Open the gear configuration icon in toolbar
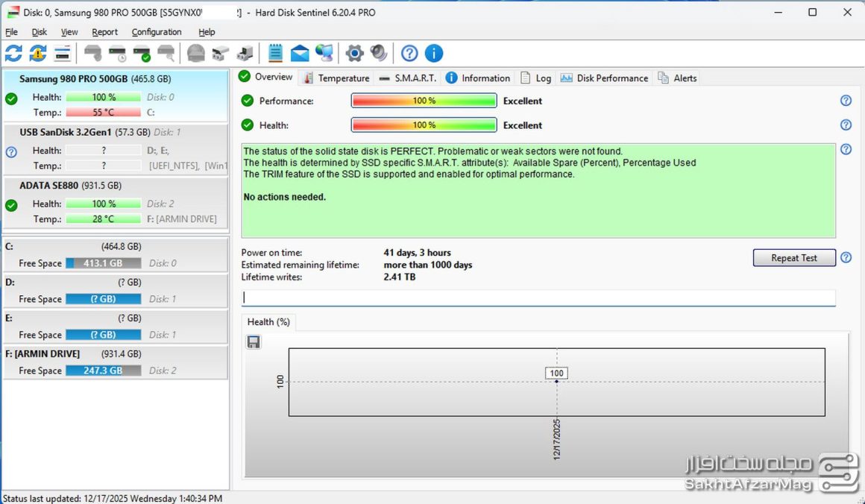 coord(355,53)
